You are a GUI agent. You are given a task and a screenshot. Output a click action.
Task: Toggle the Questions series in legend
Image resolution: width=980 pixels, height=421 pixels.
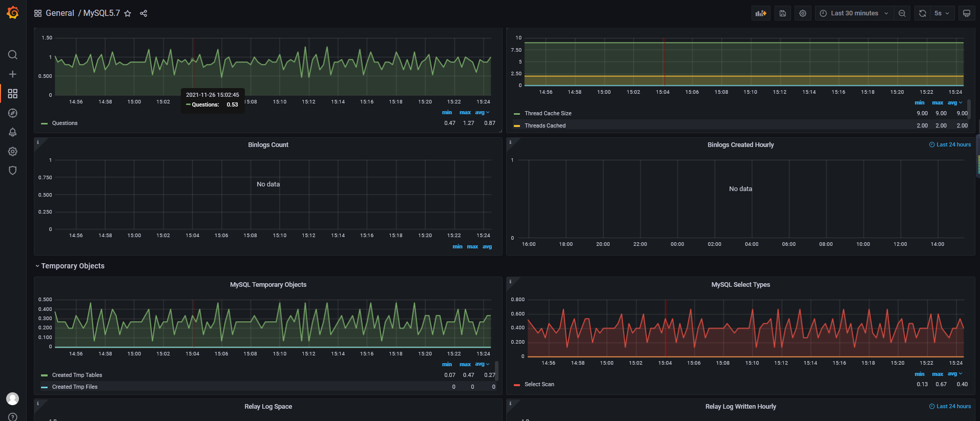[65, 123]
